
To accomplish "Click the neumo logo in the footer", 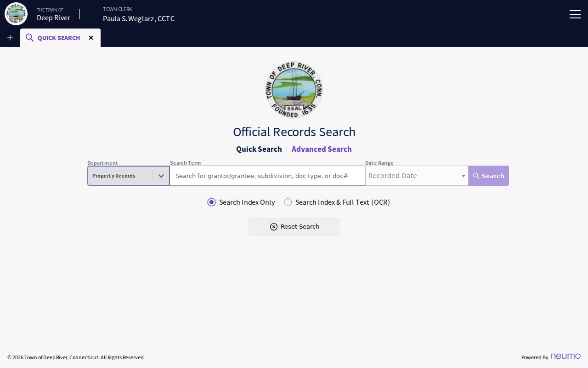I will (x=565, y=356).
